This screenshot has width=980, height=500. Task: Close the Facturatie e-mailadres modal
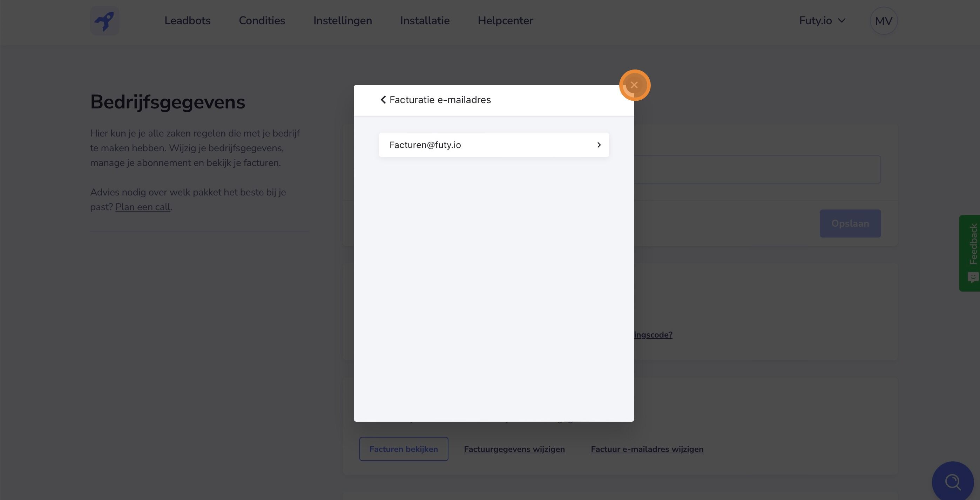pyautogui.click(x=635, y=85)
